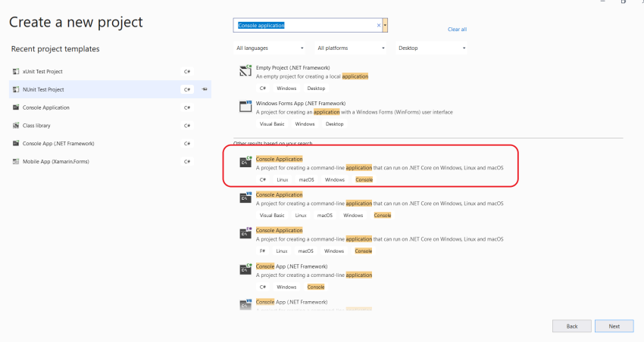Click the NUnit Test Project template icon

tap(16, 89)
